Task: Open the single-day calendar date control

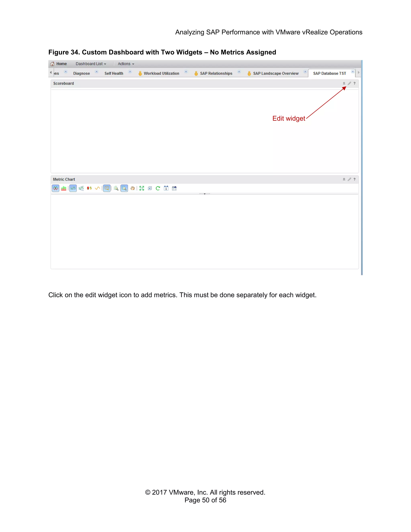Action: pos(166,188)
